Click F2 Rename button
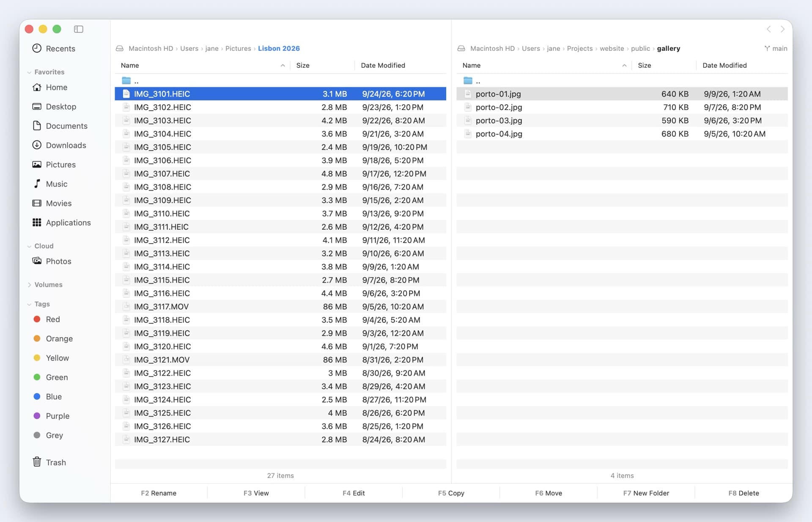 pos(159,493)
